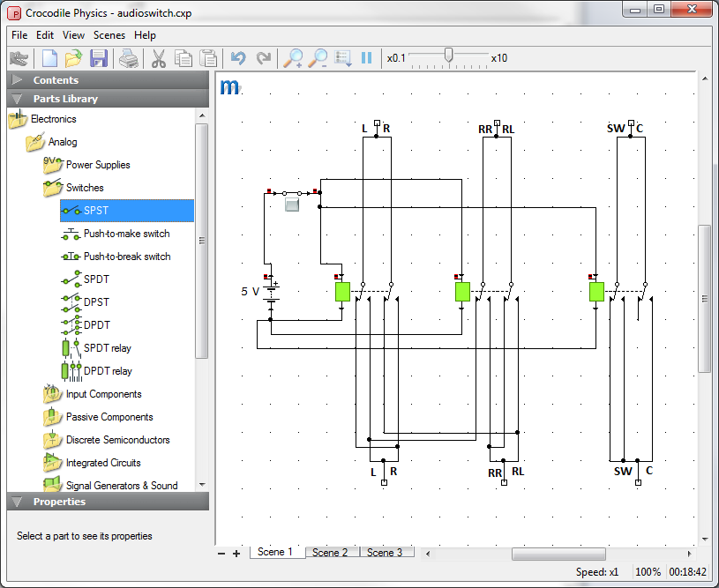
Task: Toggle the SPST switch in the circuit
Action: (x=294, y=204)
